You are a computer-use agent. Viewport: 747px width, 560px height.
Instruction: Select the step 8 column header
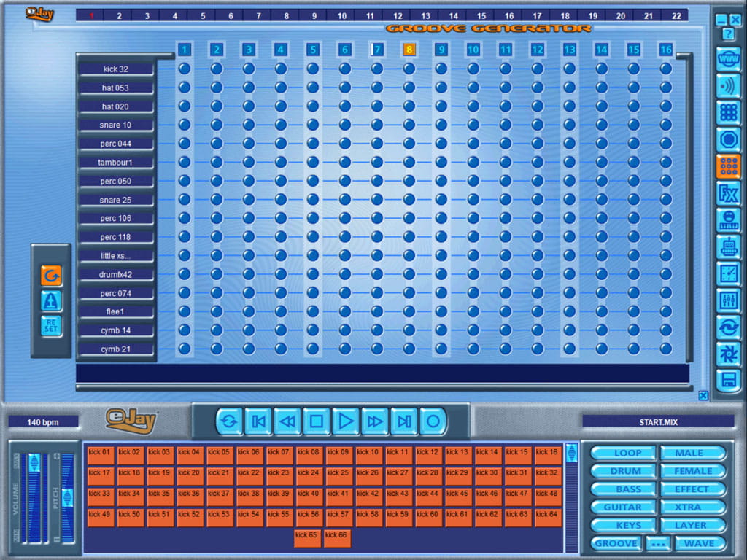(409, 50)
